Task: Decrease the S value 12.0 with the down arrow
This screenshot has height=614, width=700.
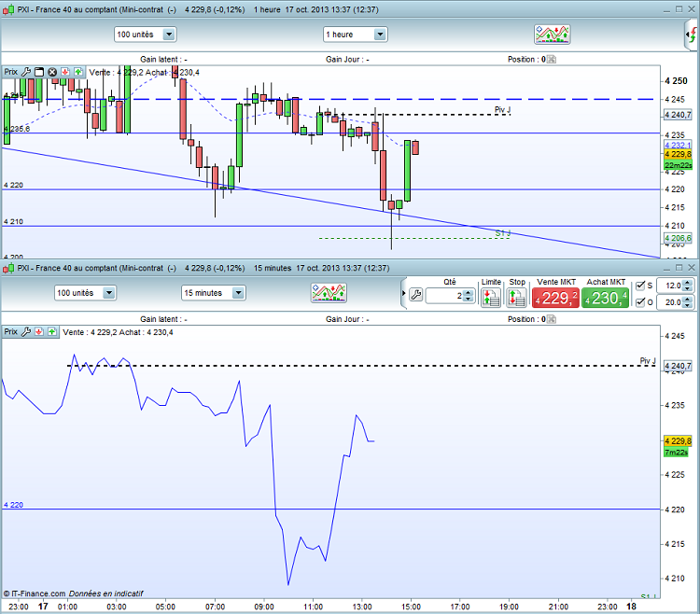Action: [x=688, y=288]
